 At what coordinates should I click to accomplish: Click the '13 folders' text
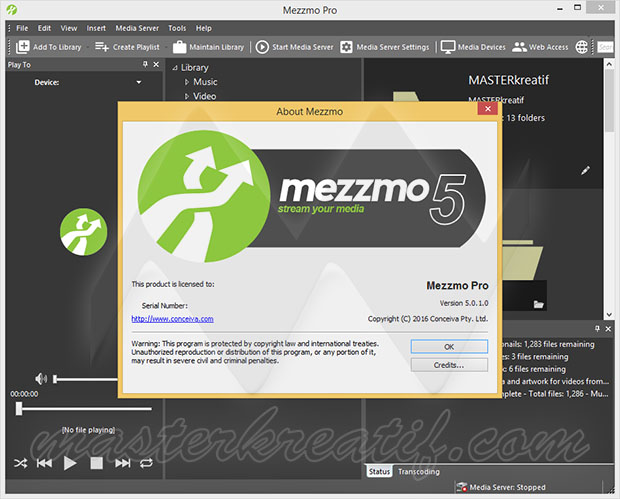[x=525, y=118]
